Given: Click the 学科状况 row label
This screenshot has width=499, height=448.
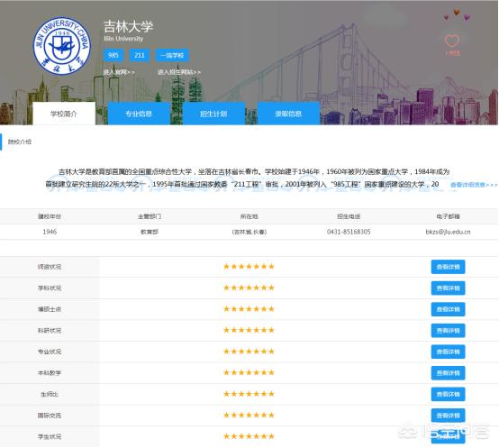Looking at the screenshot, I should (50, 288).
